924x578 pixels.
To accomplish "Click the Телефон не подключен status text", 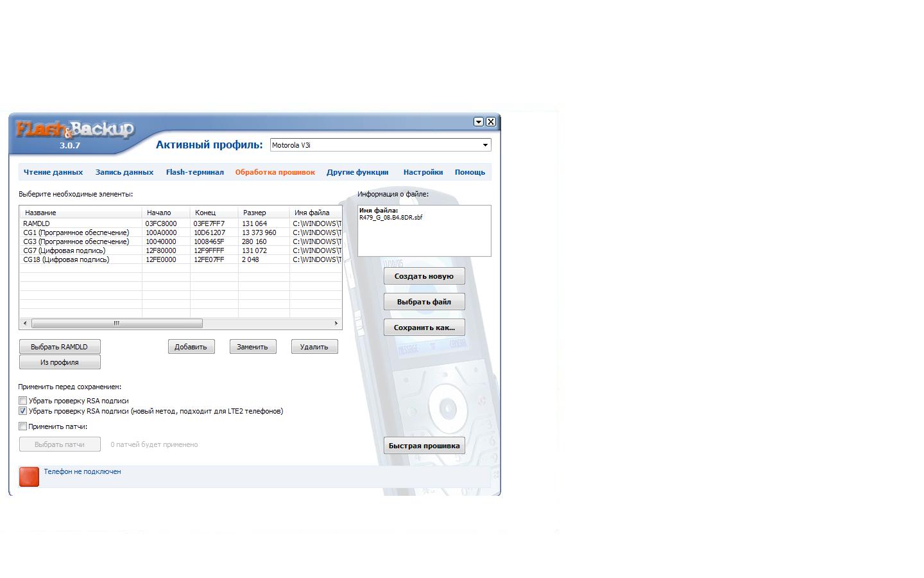I will tap(82, 471).
